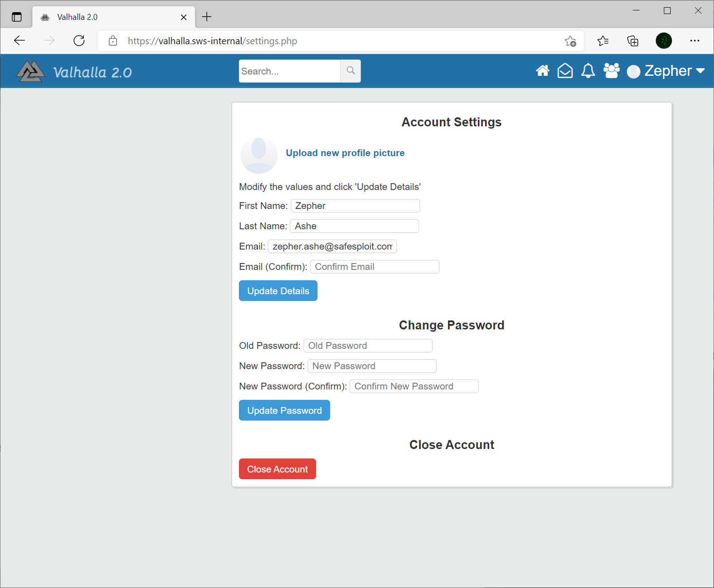The width and height of the screenshot is (714, 588).
Task: Focus the Confirm New Password field
Action: point(414,386)
